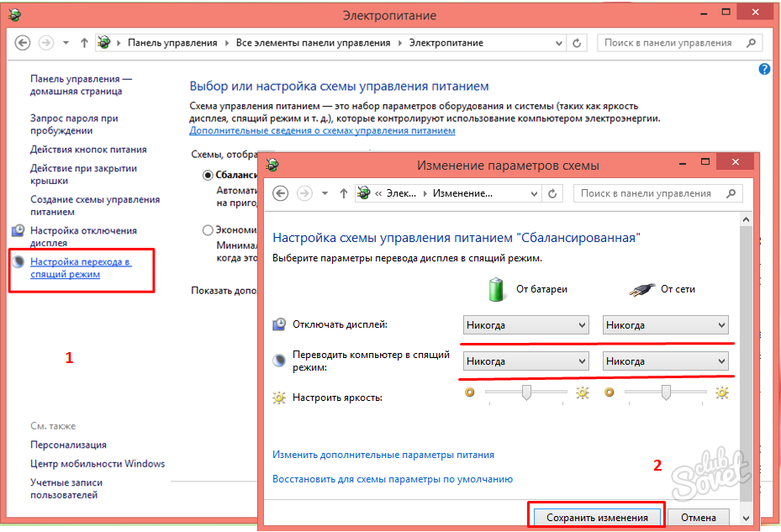
Task: Click up arrow in front window navigation
Action: pos(343,193)
